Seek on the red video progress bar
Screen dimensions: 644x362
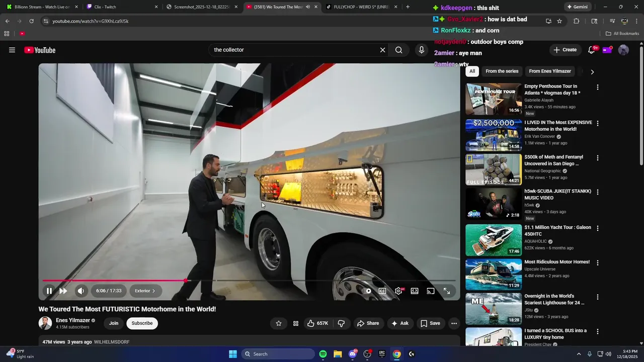114,281
